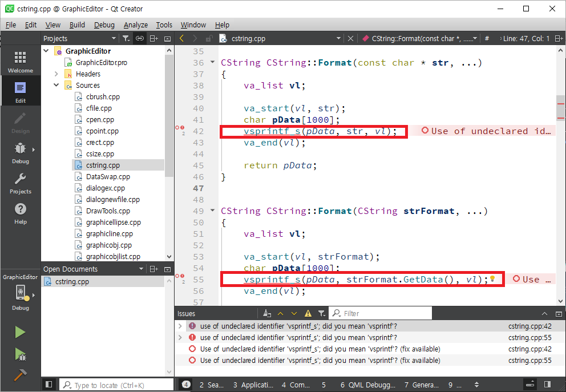The height and width of the screenshot is (392, 566).
Task: Split the Projects pane
Action: point(154,38)
